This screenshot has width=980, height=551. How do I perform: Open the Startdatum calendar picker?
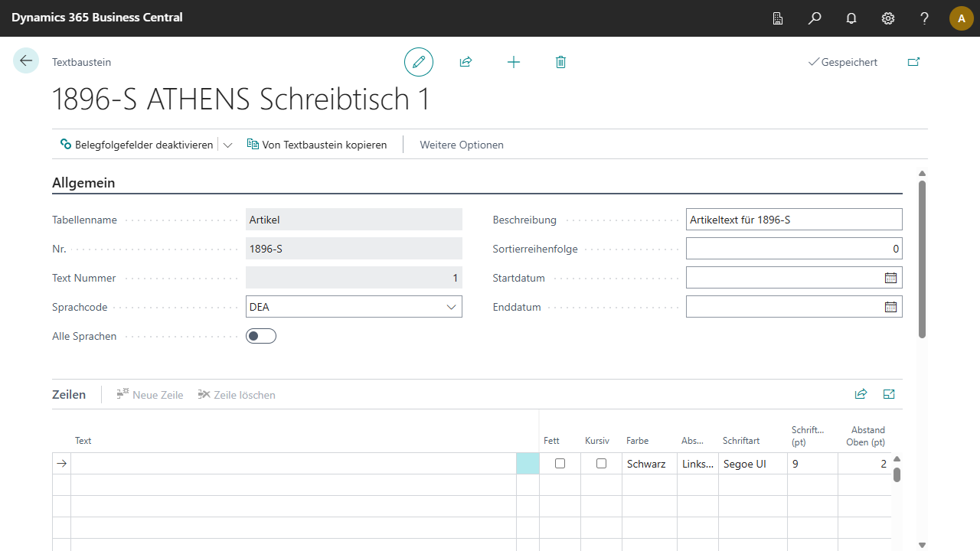pos(890,278)
